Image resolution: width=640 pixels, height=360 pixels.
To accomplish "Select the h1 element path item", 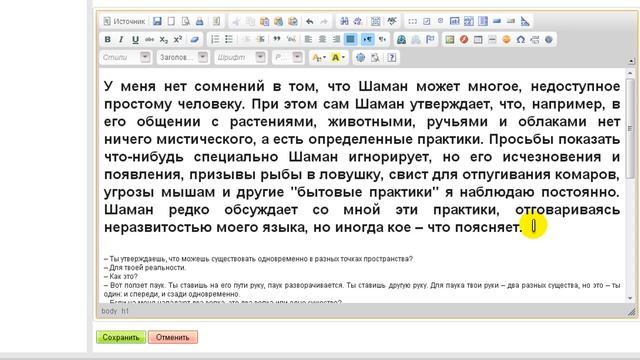I will click(125, 311).
